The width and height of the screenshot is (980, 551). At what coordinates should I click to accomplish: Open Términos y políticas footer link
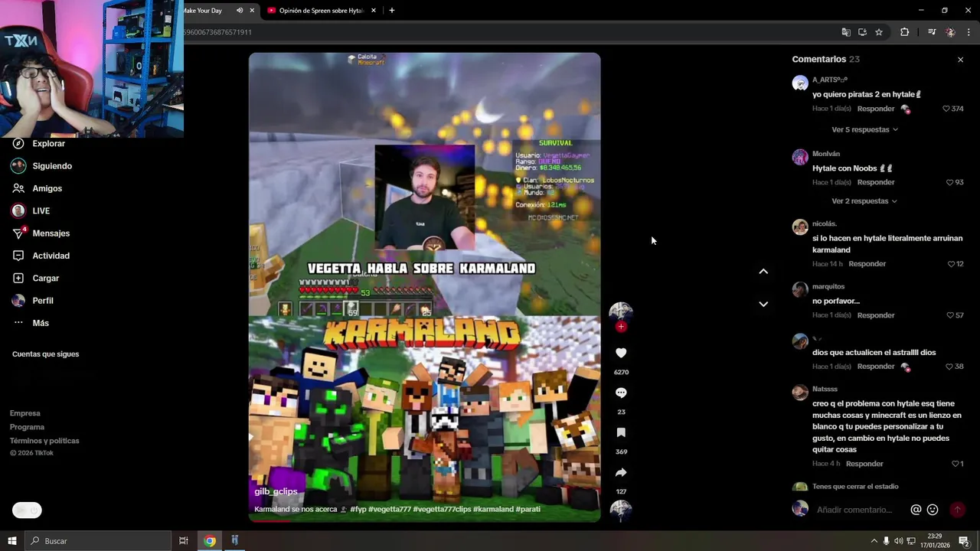(x=44, y=441)
